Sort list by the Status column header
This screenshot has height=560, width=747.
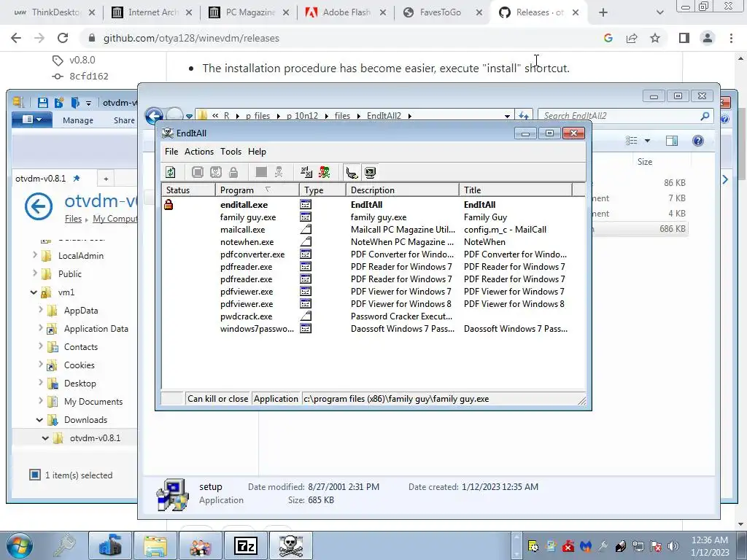point(189,190)
